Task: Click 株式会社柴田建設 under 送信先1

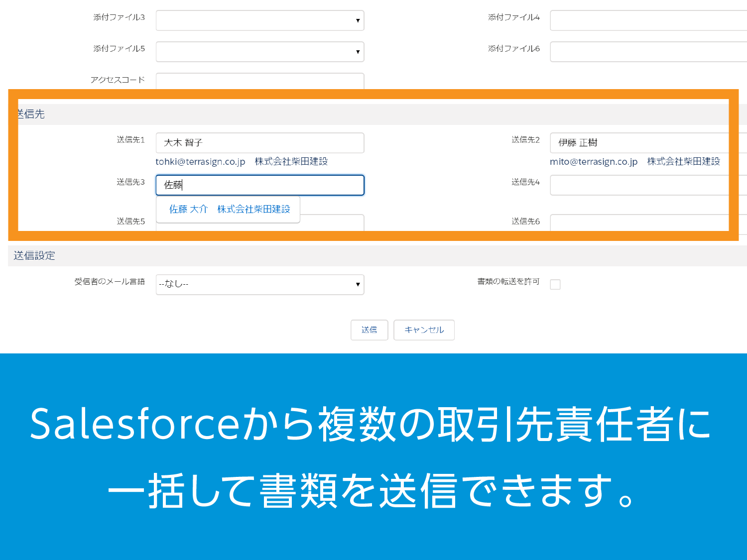Action: pos(291,161)
